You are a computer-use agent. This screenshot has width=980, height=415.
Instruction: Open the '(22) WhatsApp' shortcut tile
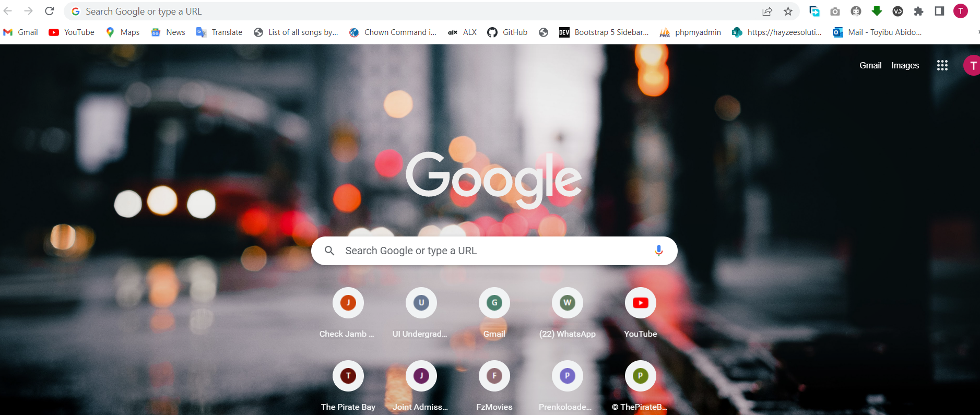568,313
